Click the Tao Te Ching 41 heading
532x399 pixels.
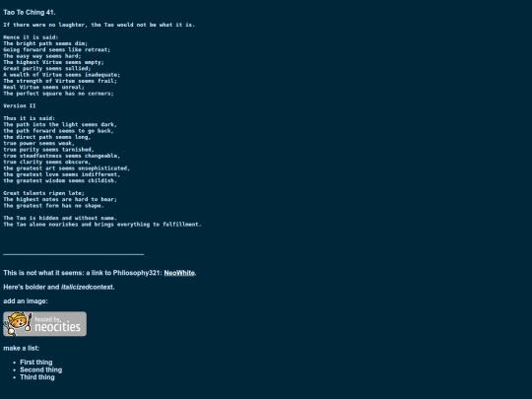(x=30, y=12)
